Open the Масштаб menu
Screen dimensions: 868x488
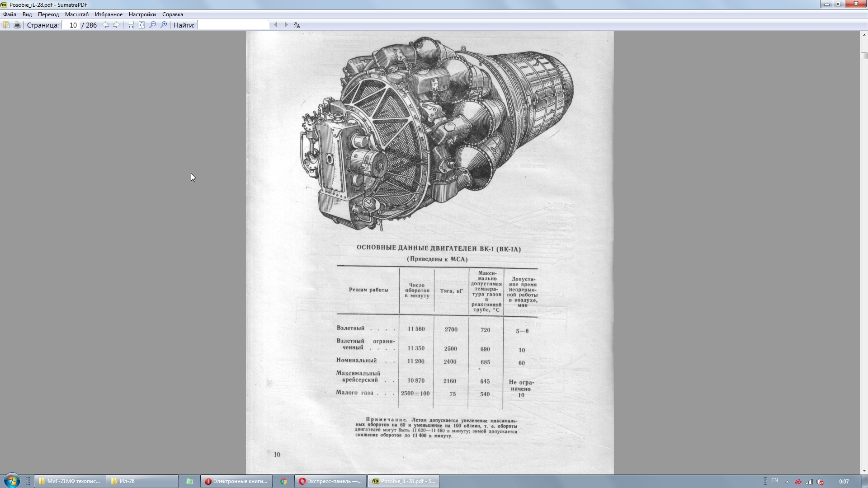click(76, 14)
